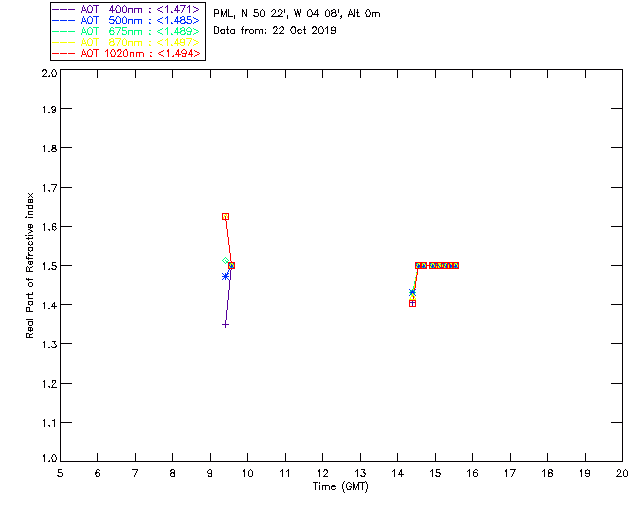Screen dimensions: 640x512
Task: Click the y-axis tick label 1.7
Action: click(49, 187)
